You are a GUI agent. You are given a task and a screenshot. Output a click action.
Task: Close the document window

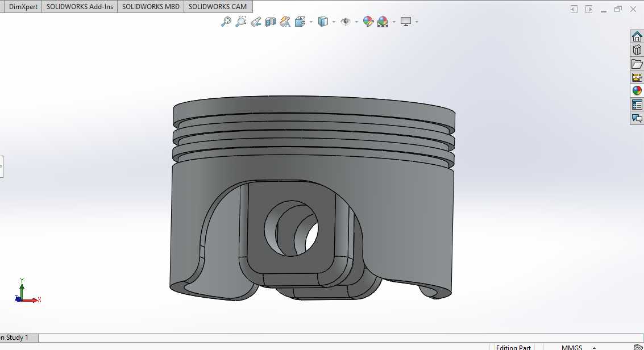click(633, 9)
